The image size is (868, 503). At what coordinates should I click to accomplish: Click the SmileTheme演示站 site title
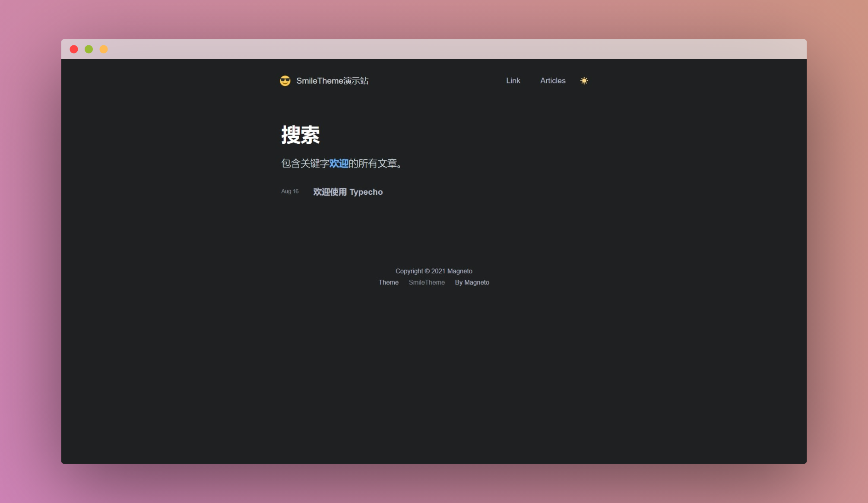pos(332,81)
